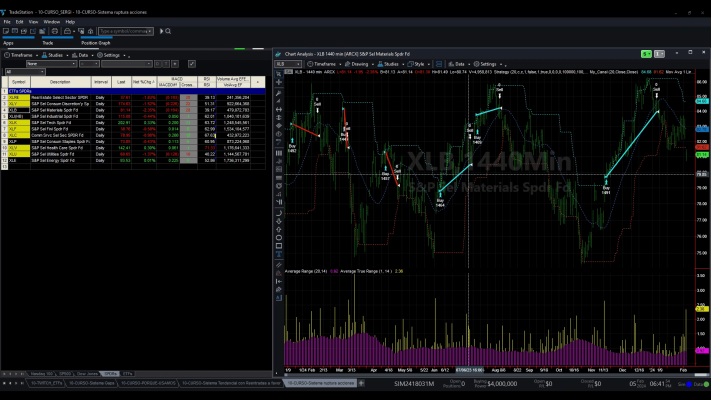Click the chart Studies button
The width and height of the screenshot is (711, 400).
[388, 64]
